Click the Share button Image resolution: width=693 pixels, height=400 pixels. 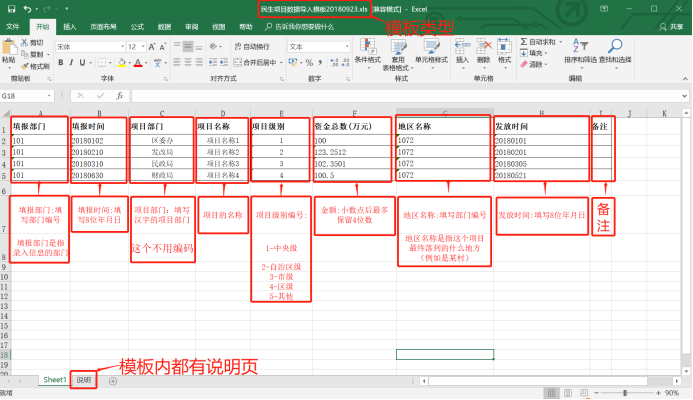coord(671,27)
